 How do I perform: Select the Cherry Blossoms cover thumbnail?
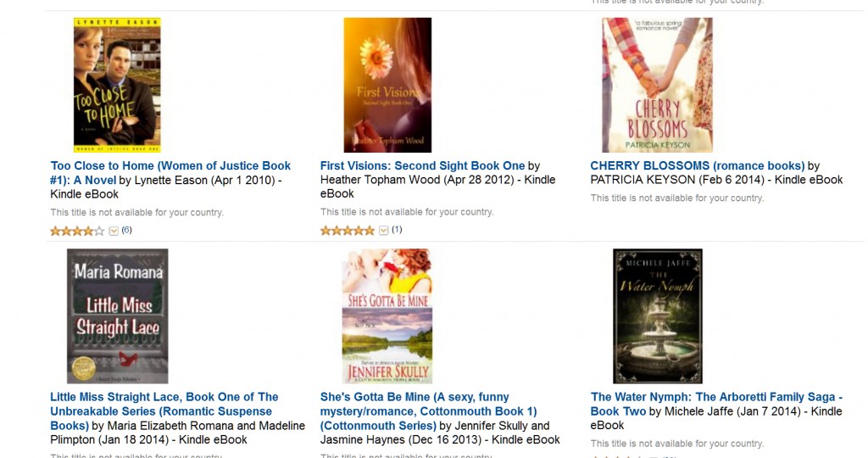(658, 86)
